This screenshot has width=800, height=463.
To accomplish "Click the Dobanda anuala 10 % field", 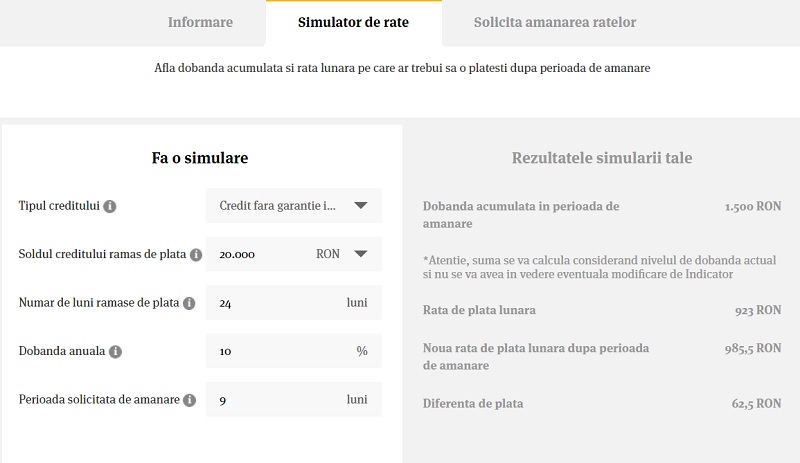I will pos(293,351).
